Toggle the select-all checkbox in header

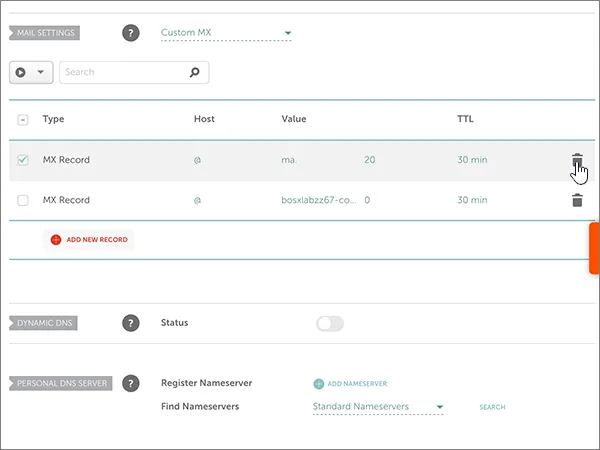click(23, 120)
